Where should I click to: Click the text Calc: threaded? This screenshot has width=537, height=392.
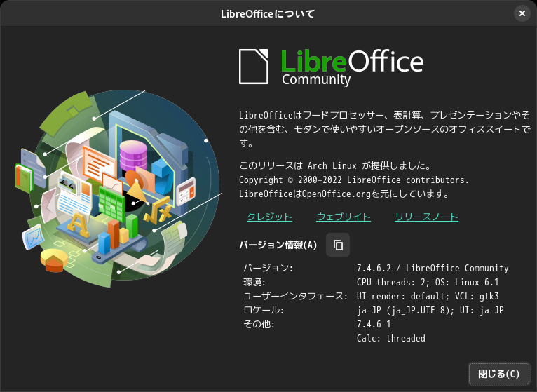pyautogui.click(x=390, y=338)
